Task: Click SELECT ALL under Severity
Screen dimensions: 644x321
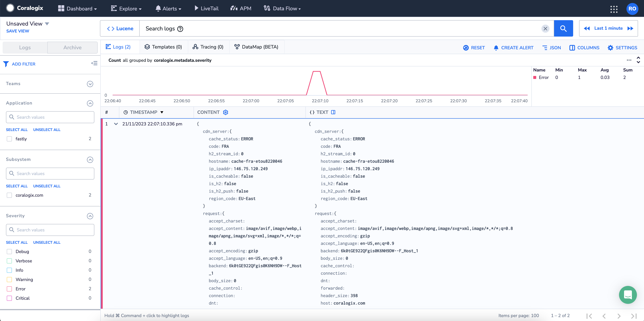Action: coord(17,242)
